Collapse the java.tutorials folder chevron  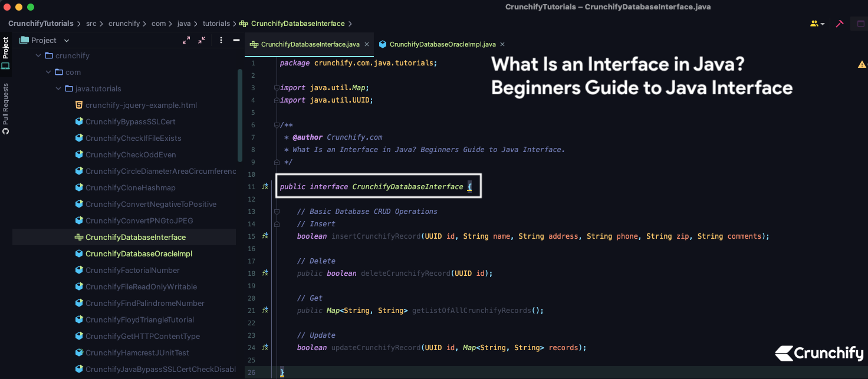click(58, 88)
